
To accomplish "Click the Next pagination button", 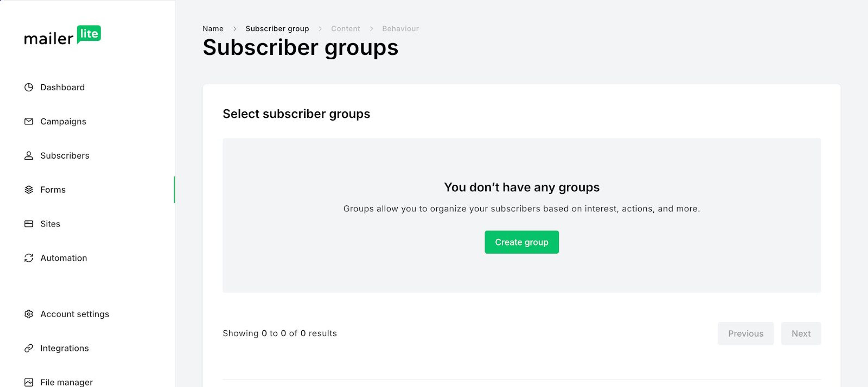I will [801, 333].
